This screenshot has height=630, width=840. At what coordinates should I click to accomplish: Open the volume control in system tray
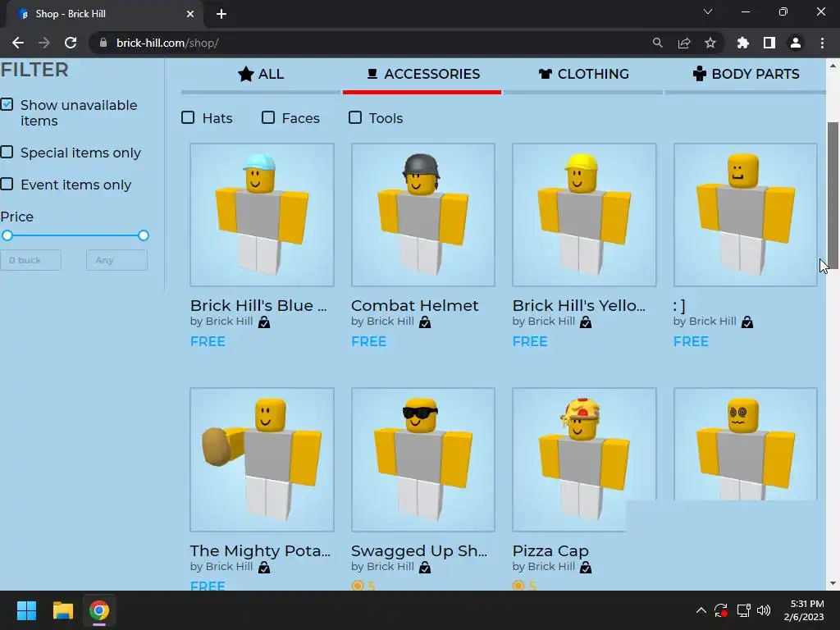[x=764, y=610]
